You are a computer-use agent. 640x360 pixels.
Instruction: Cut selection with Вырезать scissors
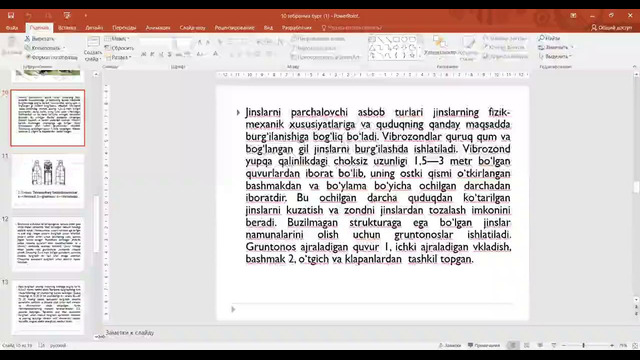click(x=39, y=38)
